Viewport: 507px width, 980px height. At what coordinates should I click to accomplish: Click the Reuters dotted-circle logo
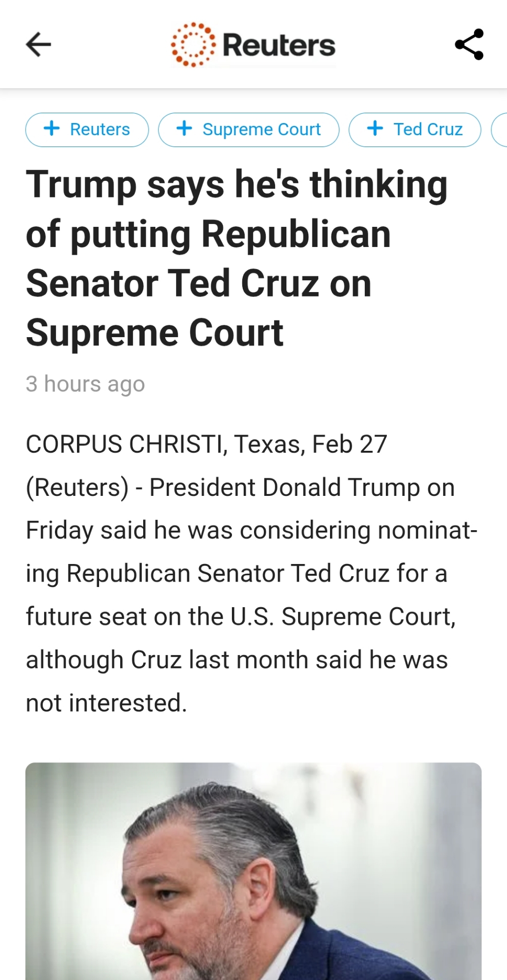[x=193, y=45]
